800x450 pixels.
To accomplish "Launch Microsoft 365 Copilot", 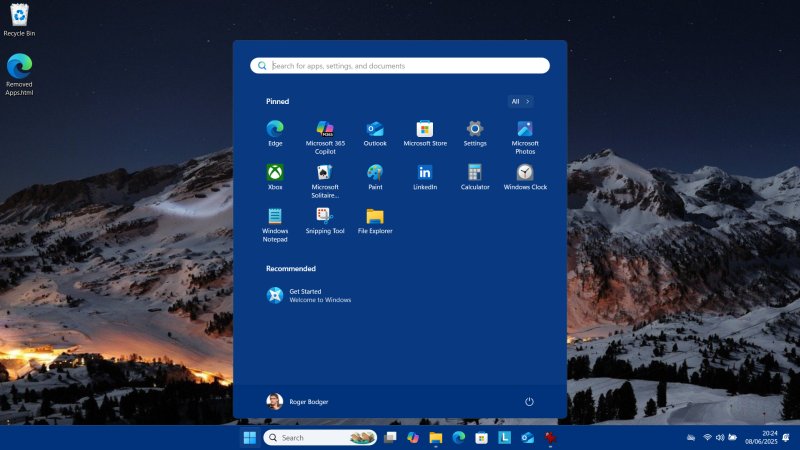I will pyautogui.click(x=325, y=129).
